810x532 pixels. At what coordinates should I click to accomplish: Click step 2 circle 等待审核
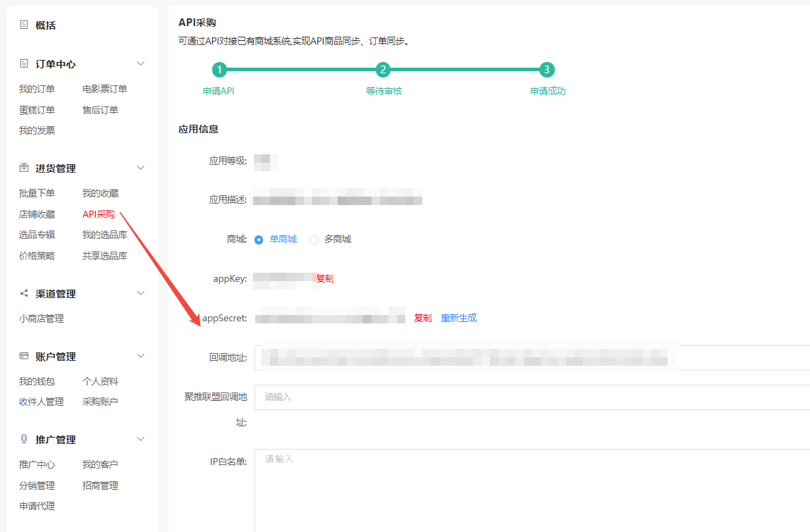[x=383, y=70]
